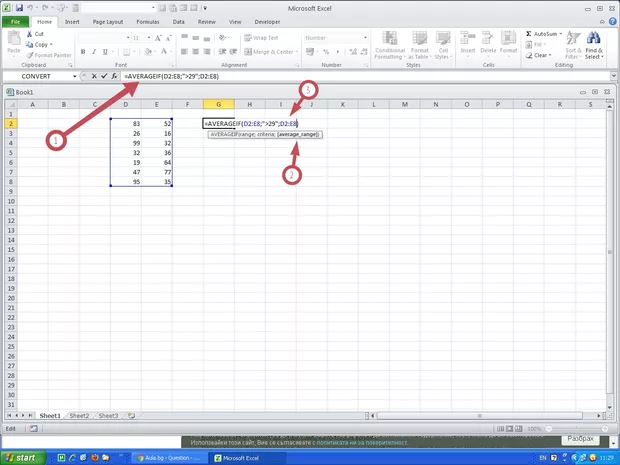
Task: Click the Insert cells icon
Action: pyautogui.click(x=468, y=38)
